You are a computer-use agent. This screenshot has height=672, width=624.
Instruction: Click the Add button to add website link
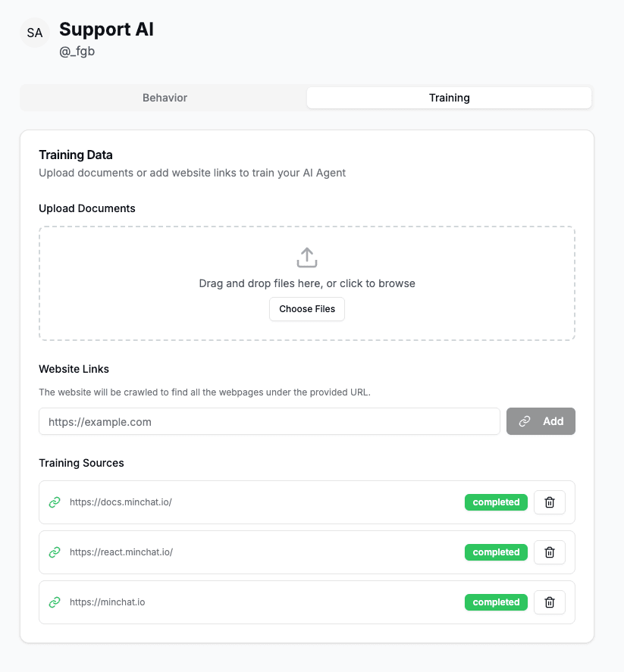[541, 421]
